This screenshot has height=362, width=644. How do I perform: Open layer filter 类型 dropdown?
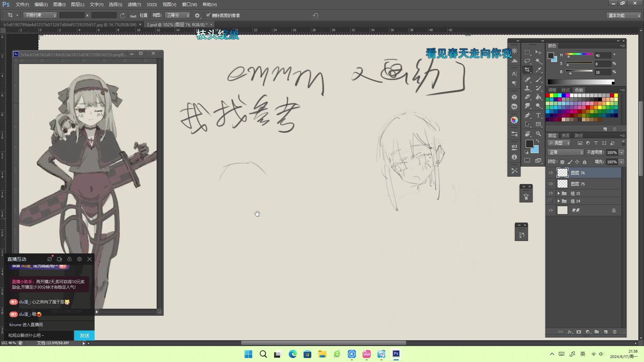559,143
